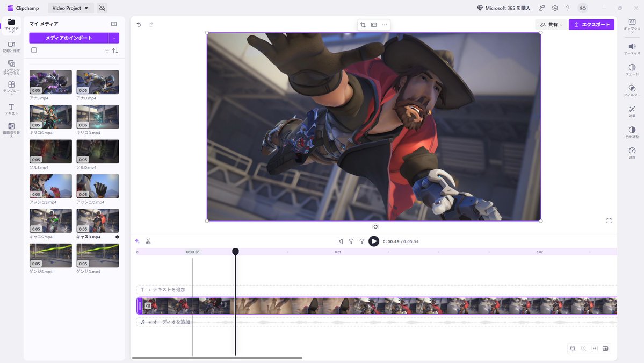Viewport: 644px width, 363px height.
Task: Click the timeline playhead marker
Action: [x=235, y=251]
